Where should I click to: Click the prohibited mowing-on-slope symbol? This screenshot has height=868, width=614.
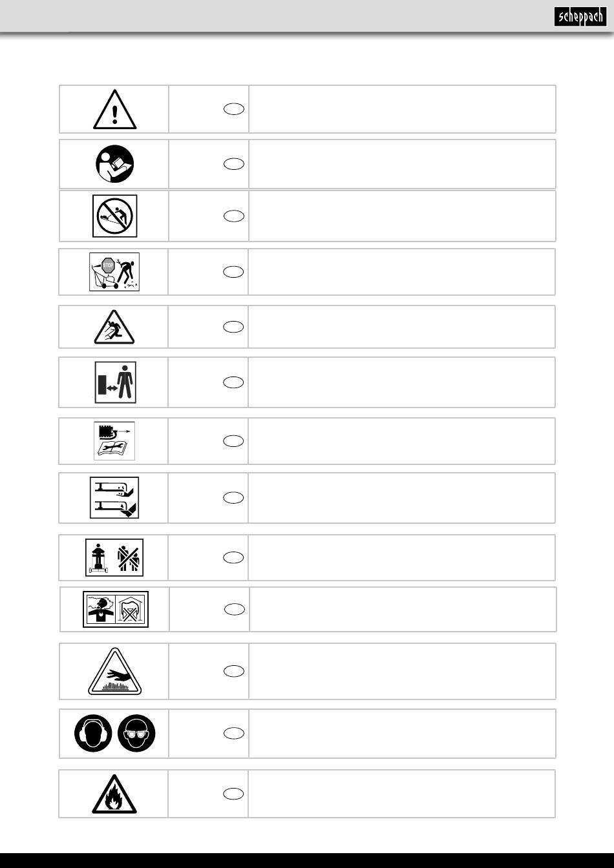(114, 216)
